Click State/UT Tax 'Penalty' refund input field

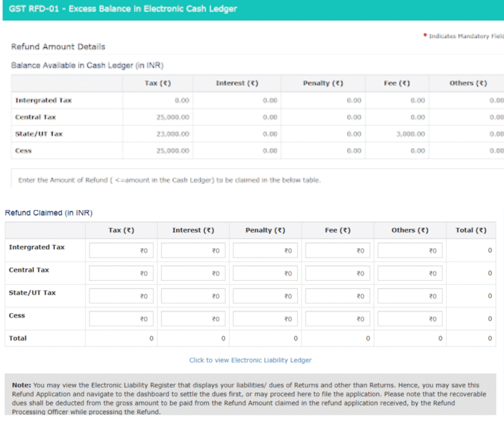tap(265, 296)
